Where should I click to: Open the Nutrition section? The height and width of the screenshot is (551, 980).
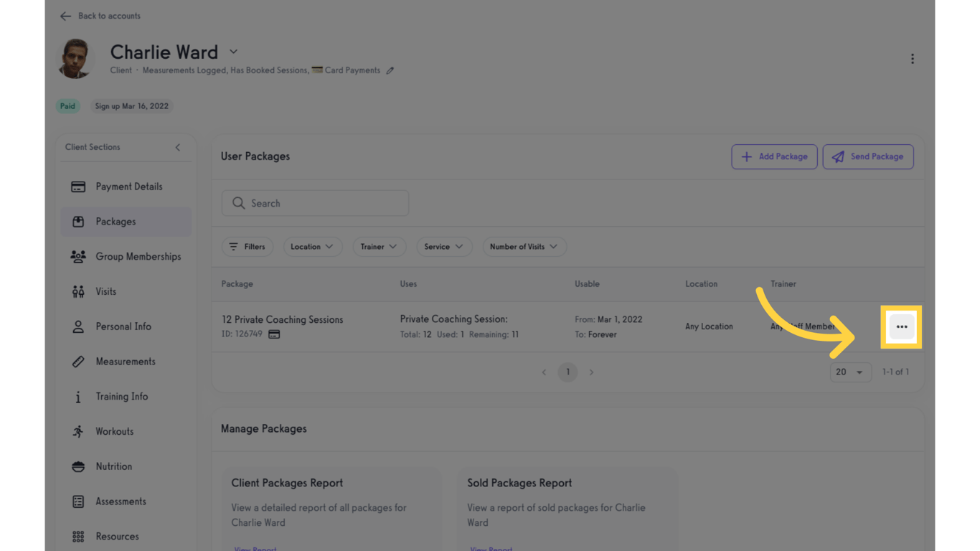point(113,466)
